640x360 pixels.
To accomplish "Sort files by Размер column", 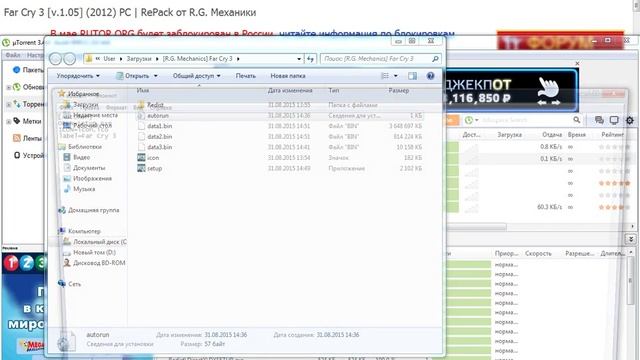I will [398, 90].
